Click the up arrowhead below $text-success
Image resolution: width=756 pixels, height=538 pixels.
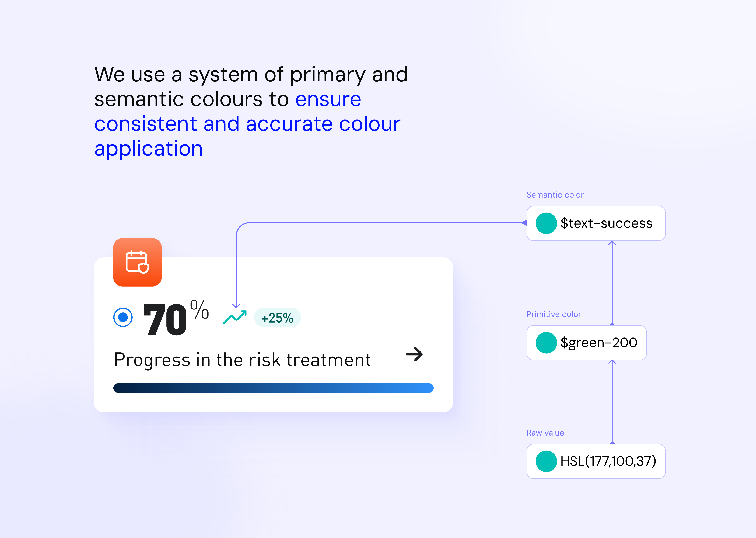[x=612, y=243]
